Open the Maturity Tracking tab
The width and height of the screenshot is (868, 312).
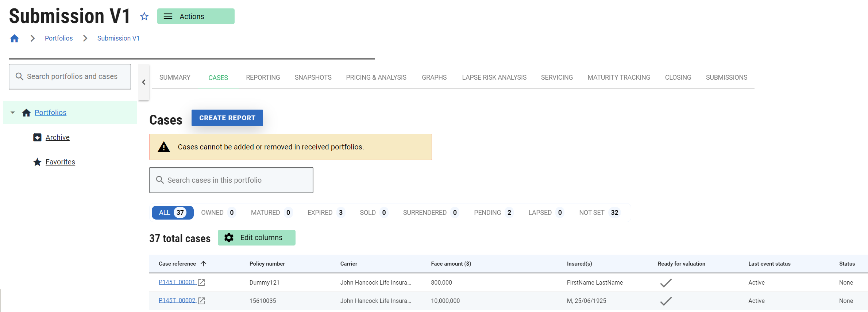618,77
